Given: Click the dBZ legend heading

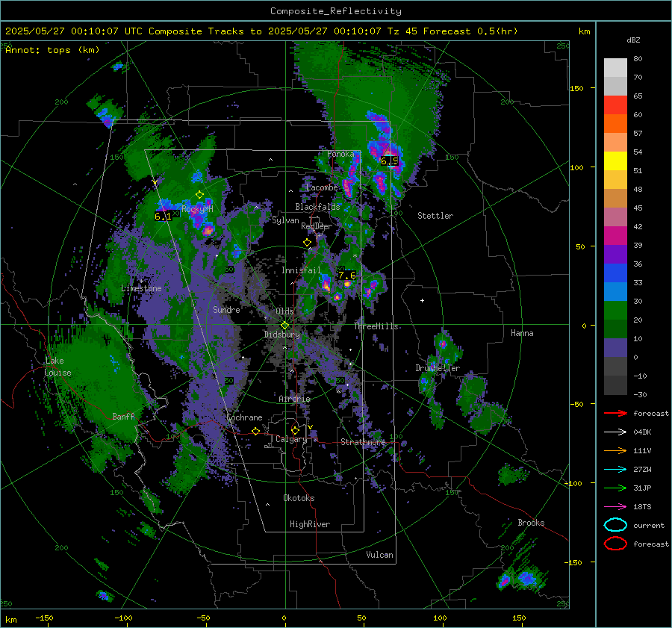Looking at the screenshot, I should [x=633, y=40].
